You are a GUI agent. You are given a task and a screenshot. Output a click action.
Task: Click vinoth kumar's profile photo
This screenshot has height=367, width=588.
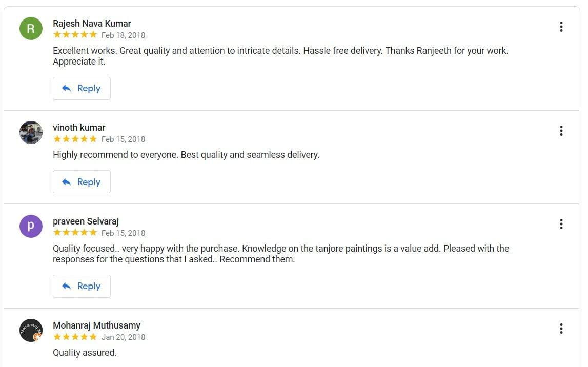[x=31, y=133]
